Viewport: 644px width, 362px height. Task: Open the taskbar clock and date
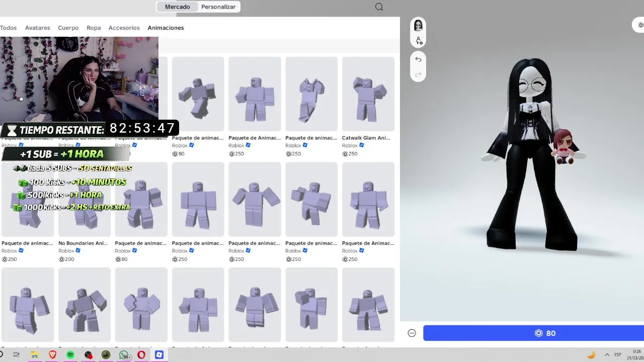(x=635, y=354)
